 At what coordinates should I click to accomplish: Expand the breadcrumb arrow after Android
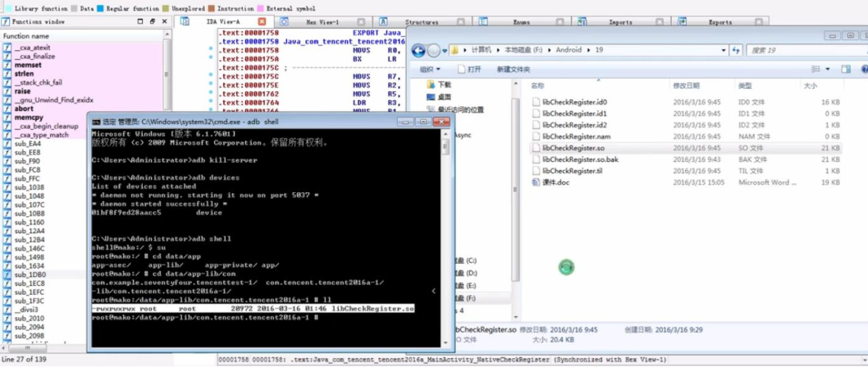pyautogui.click(x=588, y=50)
